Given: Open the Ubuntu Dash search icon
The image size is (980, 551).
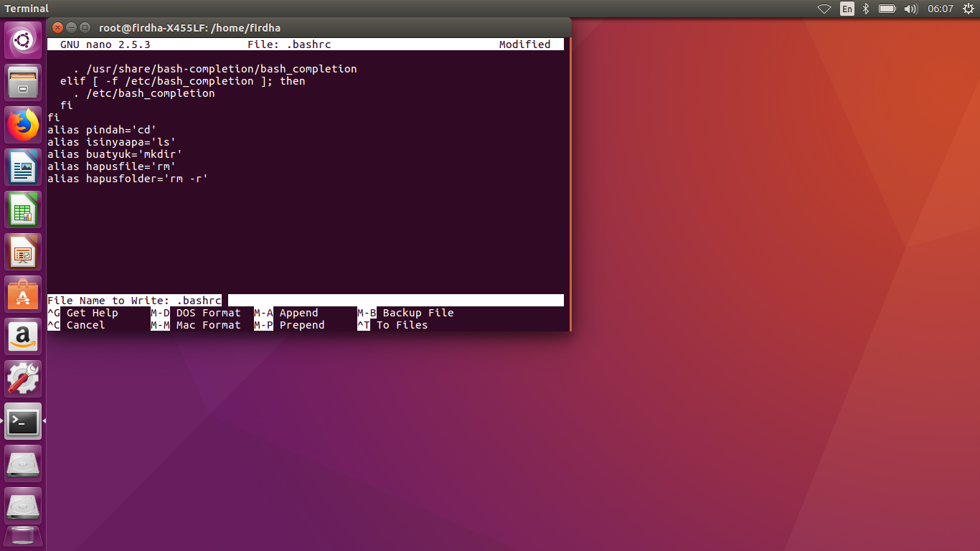Looking at the screenshot, I should pos(22,39).
